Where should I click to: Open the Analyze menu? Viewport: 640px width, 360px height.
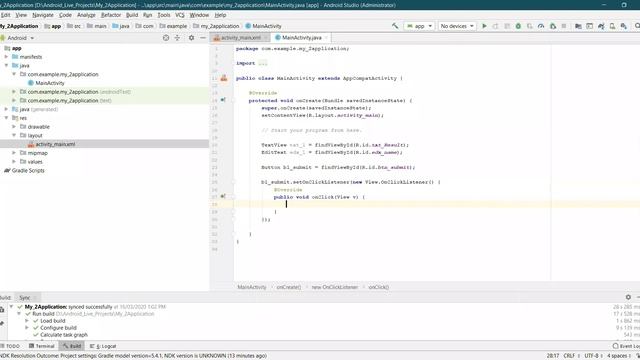click(86, 15)
